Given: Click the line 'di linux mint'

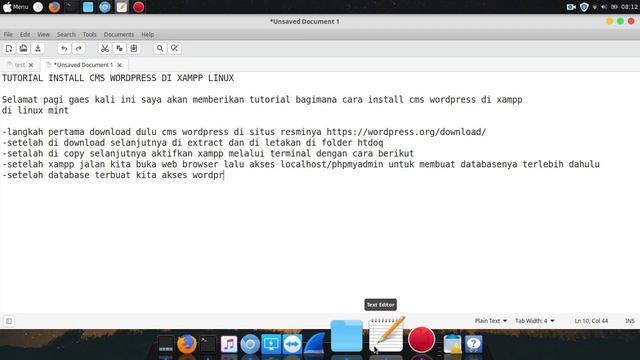Looking at the screenshot, I should point(35,110).
